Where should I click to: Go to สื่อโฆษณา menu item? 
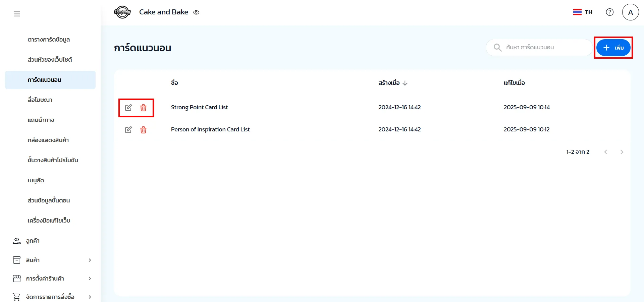click(40, 100)
